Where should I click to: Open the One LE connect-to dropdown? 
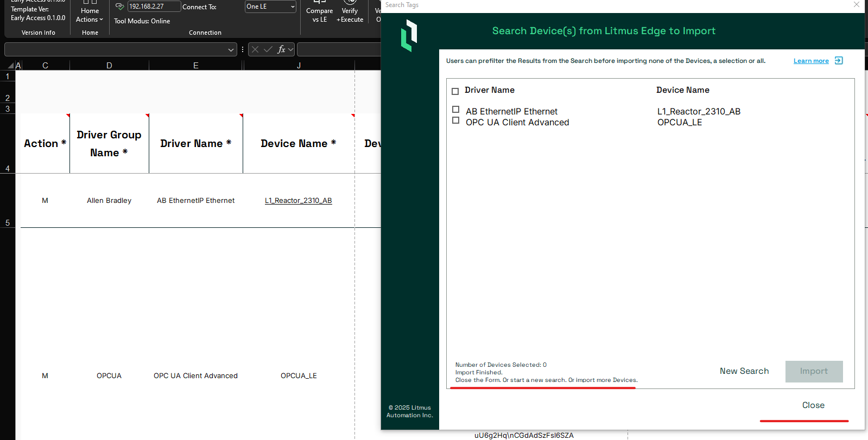(x=270, y=7)
